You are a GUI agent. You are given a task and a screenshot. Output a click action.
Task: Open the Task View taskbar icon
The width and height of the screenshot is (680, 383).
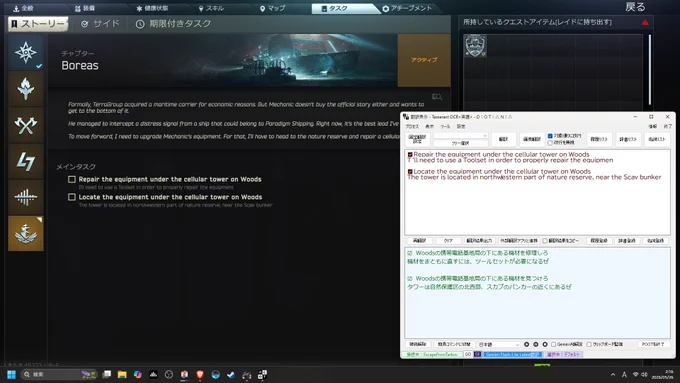107,375
